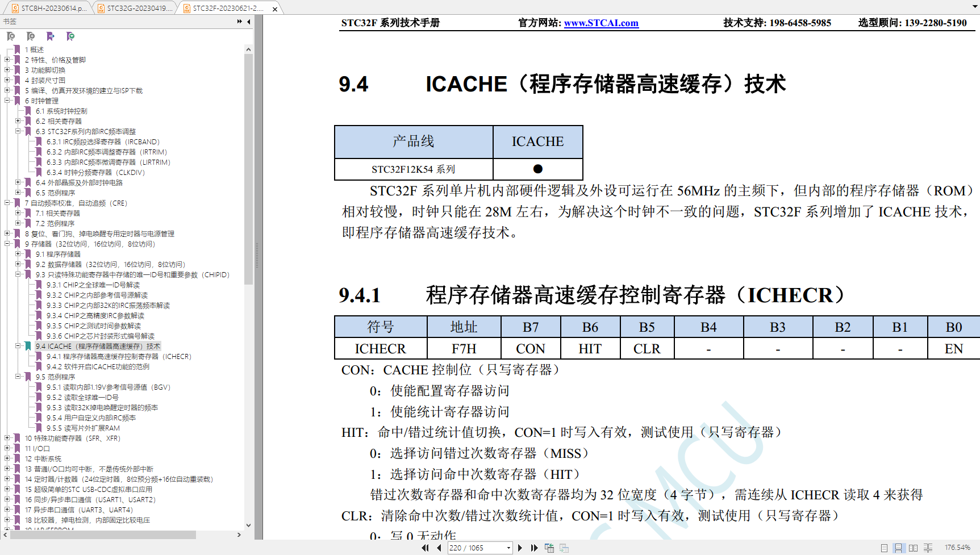Click the 176.54% zoom level
Screen dimensions: 980x555
[x=957, y=548]
